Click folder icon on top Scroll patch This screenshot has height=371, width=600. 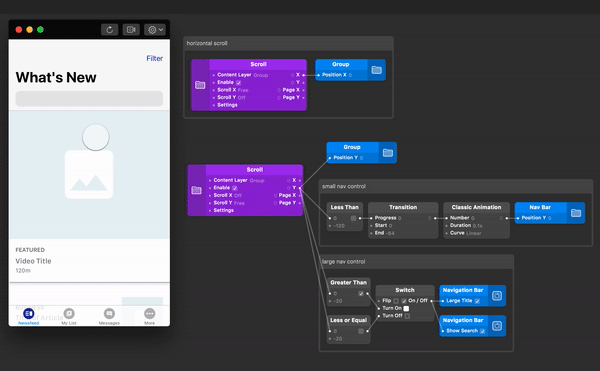(200, 85)
